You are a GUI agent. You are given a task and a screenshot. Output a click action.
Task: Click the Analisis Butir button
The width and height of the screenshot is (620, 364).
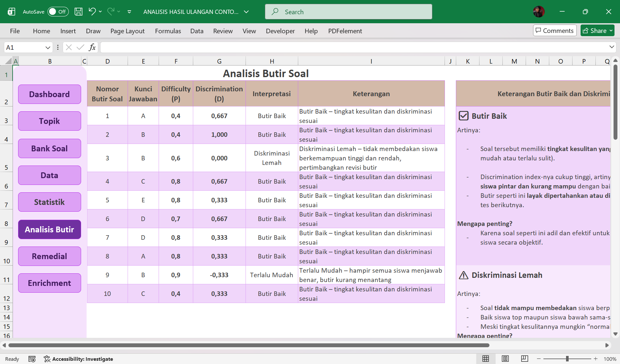pos(49,229)
